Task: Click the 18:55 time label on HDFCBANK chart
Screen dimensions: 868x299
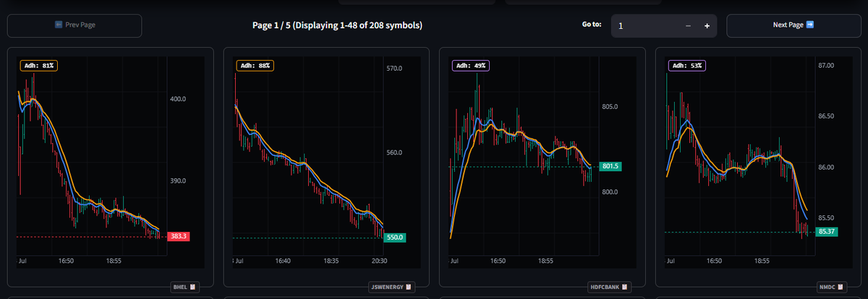Action: 546,260
